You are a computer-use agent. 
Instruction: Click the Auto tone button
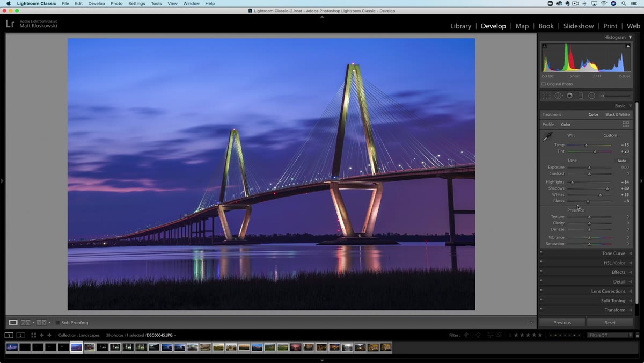[621, 161]
